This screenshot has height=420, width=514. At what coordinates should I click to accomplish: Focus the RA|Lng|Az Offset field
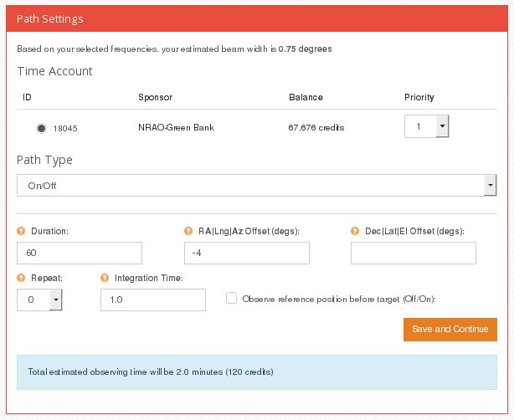pos(246,253)
